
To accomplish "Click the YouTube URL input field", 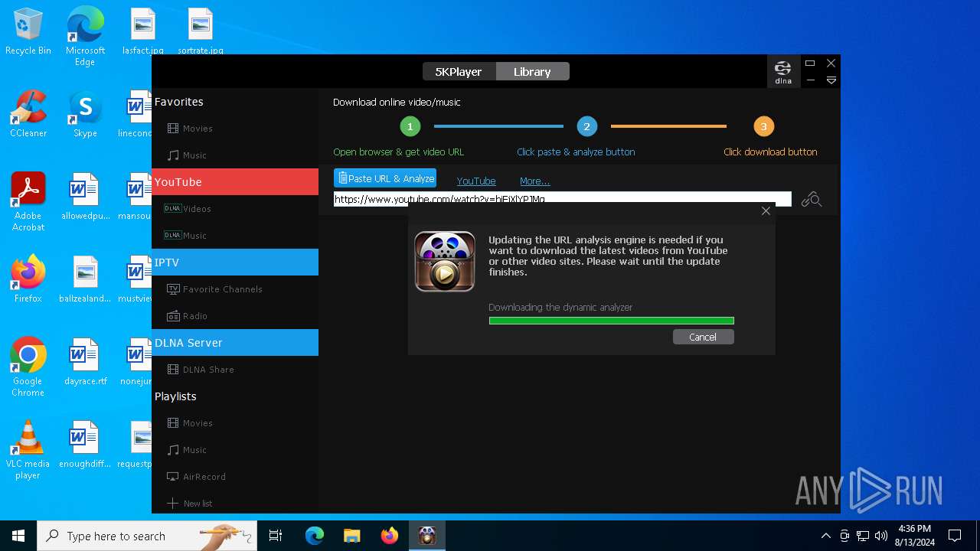I will (562, 199).
